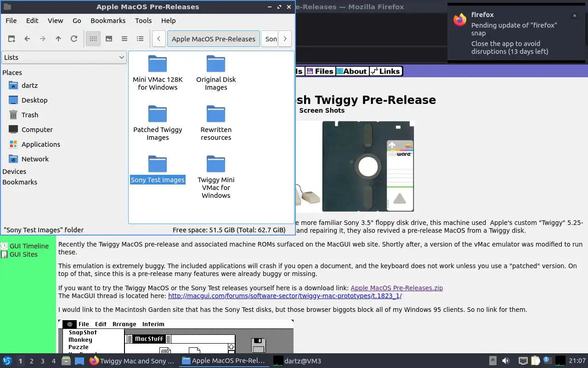Open the View menu
Screen dimensions: 588x368
(x=56, y=21)
